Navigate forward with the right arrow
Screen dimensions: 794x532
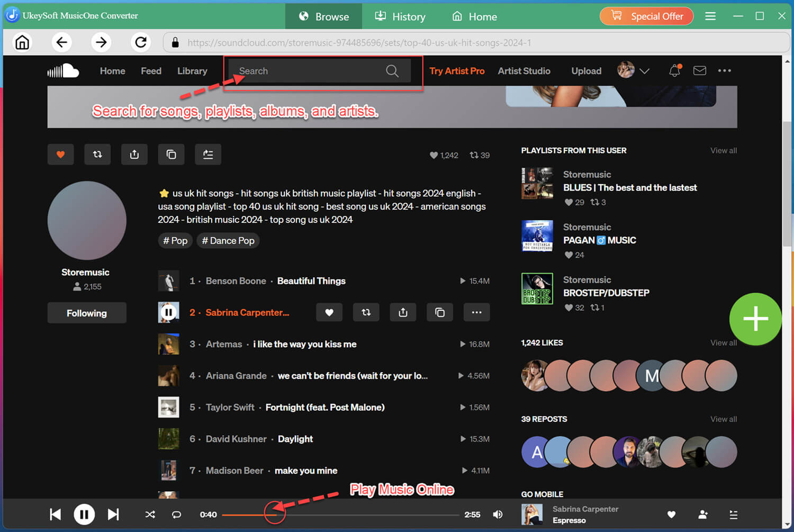coord(101,42)
